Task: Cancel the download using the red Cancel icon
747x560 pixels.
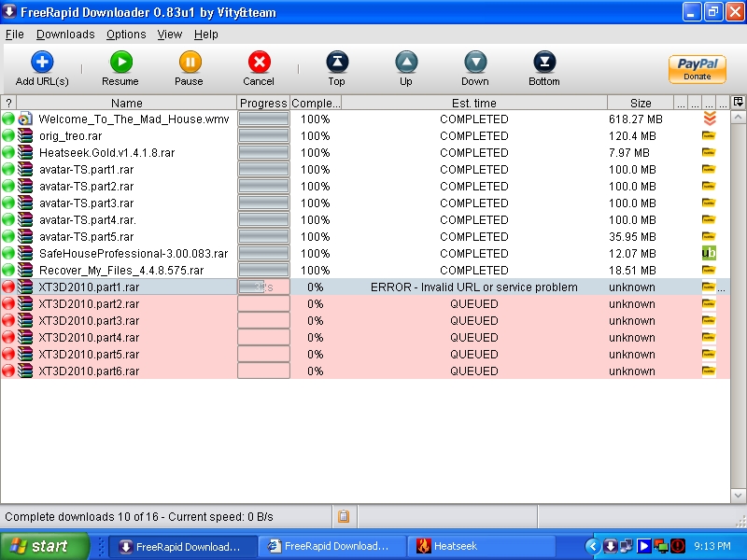Action: tap(259, 63)
